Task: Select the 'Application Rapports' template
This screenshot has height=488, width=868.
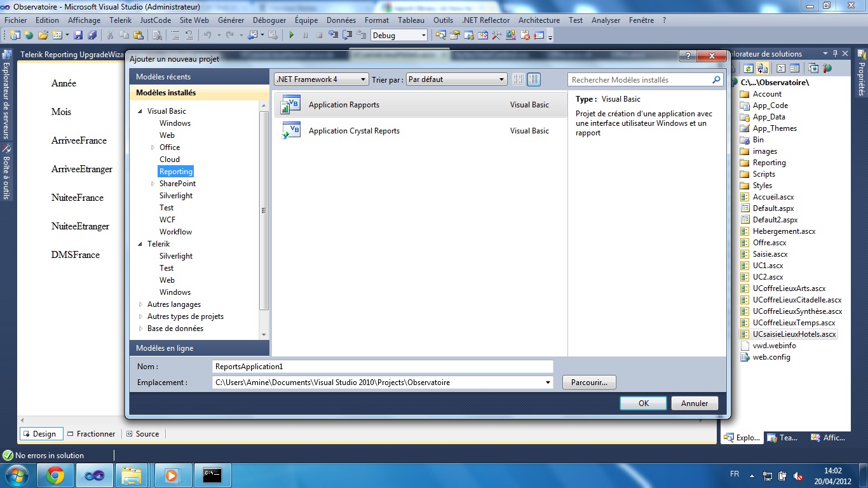Action: point(420,105)
